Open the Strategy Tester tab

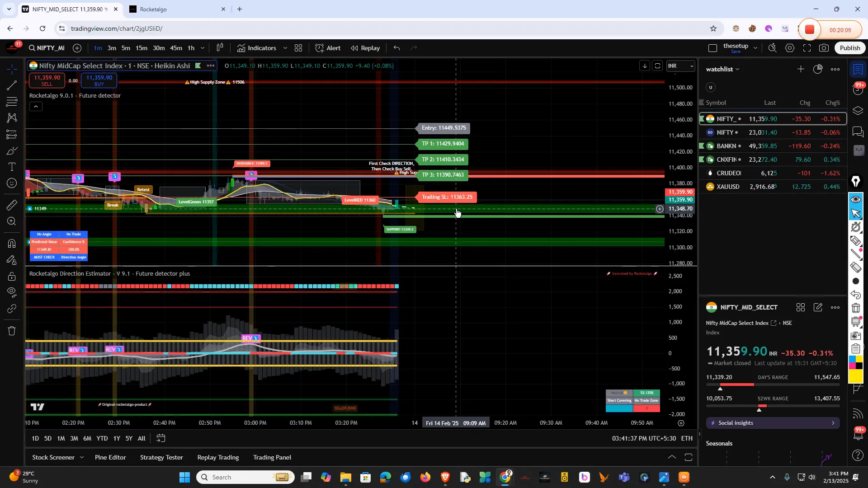coord(161,457)
